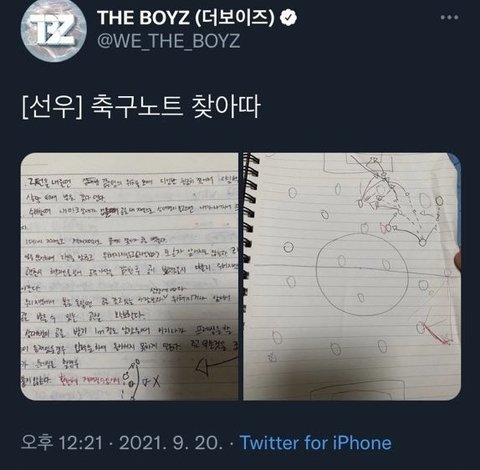Open the @WE_THE_BOYZ handle

pyautogui.click(x=169, y=41)
